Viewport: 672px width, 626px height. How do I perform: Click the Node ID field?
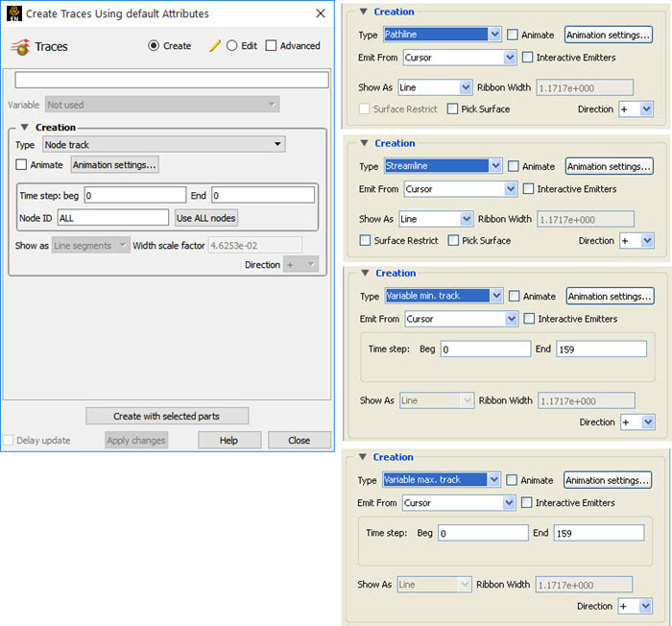point(112,218)
